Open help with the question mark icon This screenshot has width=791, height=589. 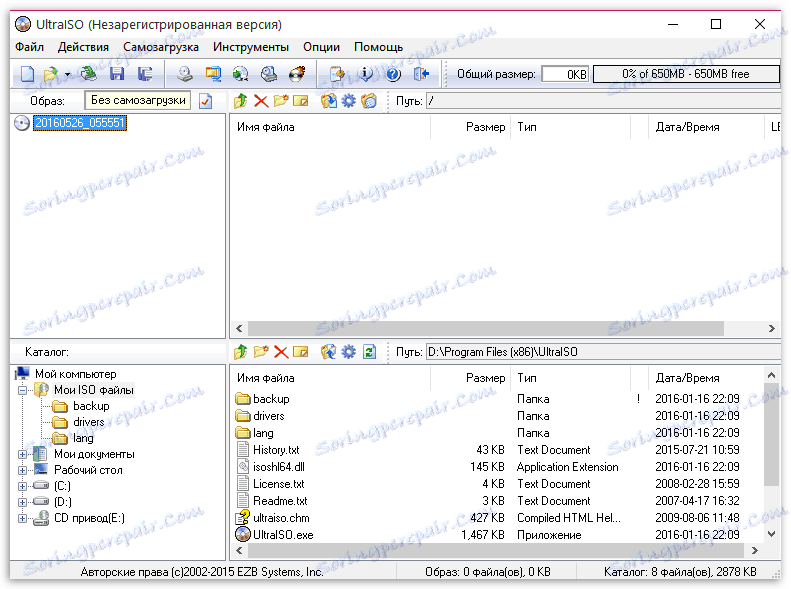[x=393, y=74]
